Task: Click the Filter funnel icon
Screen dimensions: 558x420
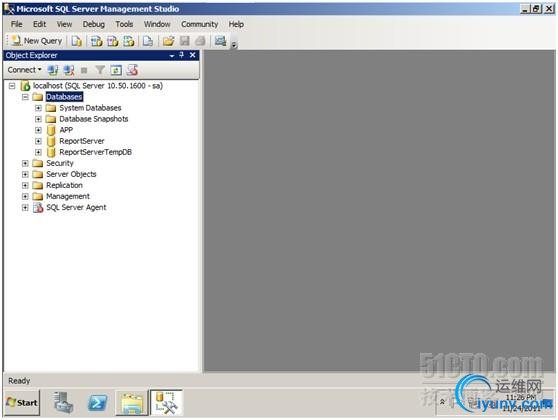Action: 100,70
